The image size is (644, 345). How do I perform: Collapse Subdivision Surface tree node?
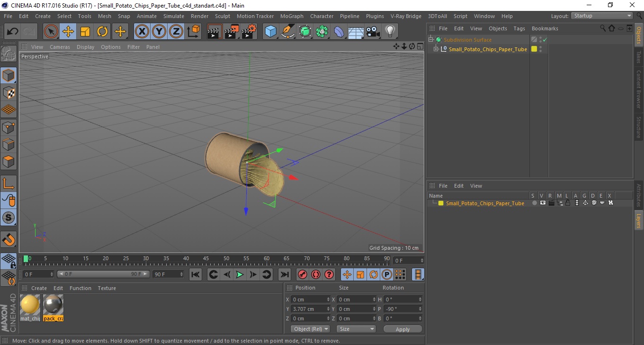click(x=431, y=40)
